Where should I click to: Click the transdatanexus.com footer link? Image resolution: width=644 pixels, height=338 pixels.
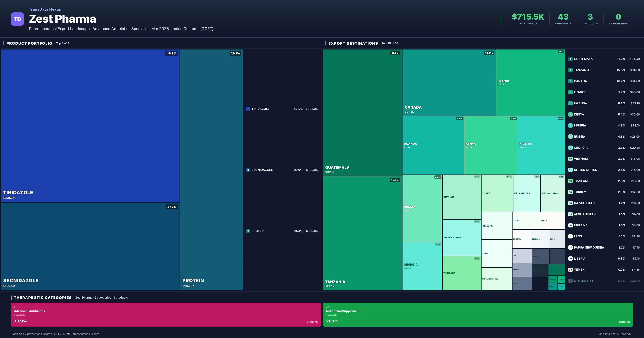[x=86, y=334]
